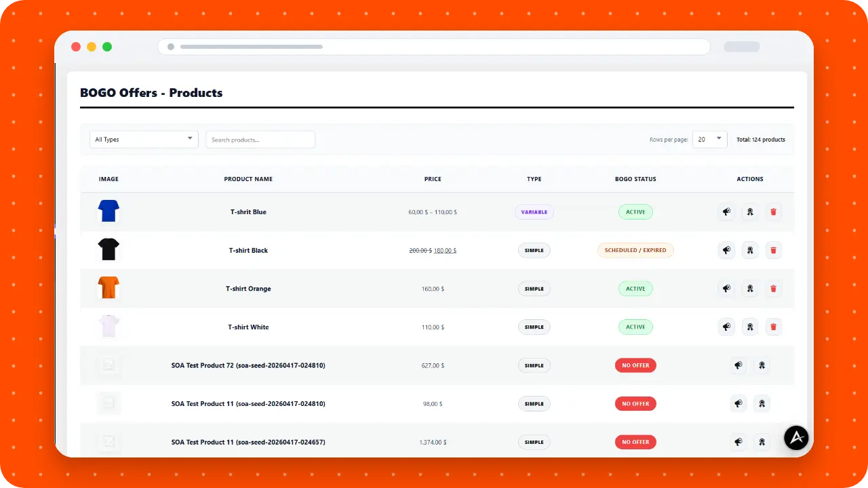This screenshot has height=488, width=868.
Task: Click the T-shirt White thumbnail image
Action: [x=108, y=327]
